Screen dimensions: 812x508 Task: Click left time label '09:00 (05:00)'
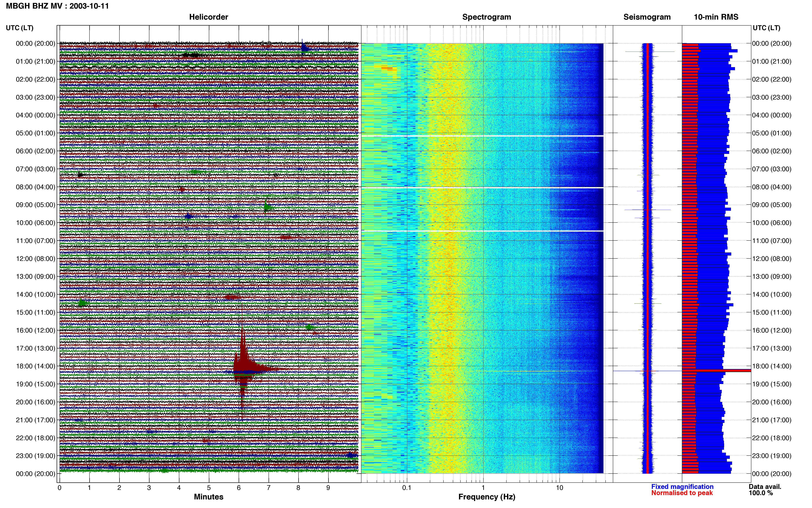click(x=36, y=205)
